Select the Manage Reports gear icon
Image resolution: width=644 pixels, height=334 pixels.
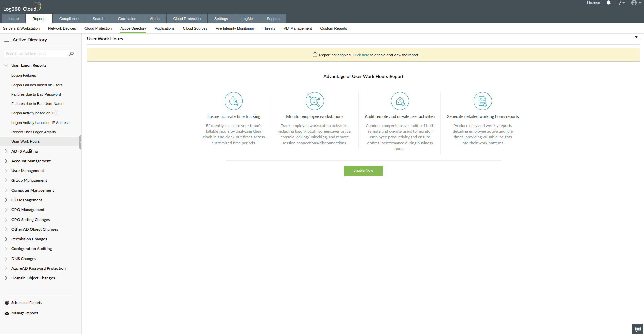6,313
